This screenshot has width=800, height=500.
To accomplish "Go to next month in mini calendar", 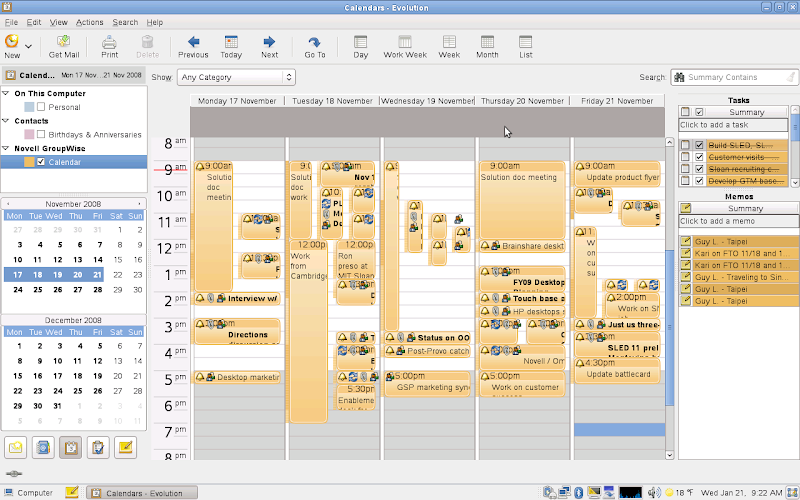I will coord(139,204).
